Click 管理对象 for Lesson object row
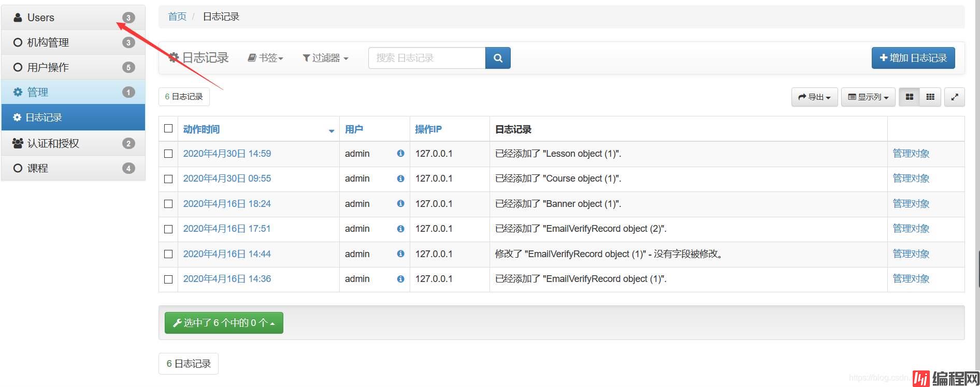 (911, 154)
